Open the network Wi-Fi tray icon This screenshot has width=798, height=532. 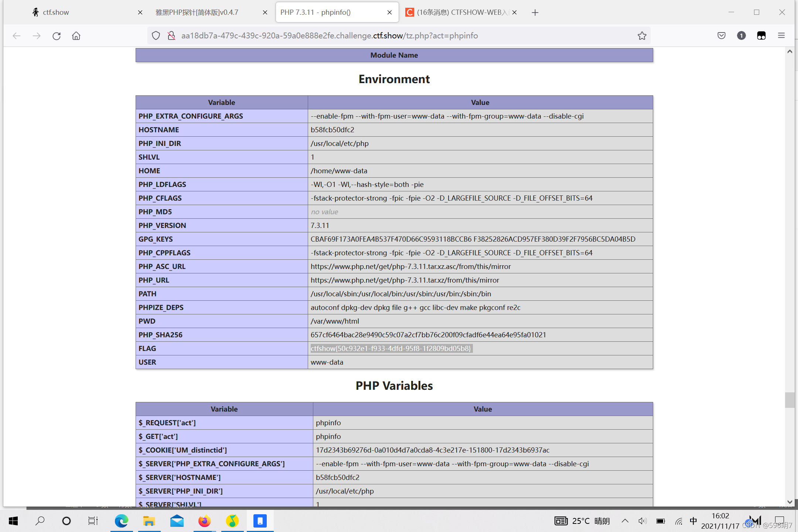pos(679,521)
